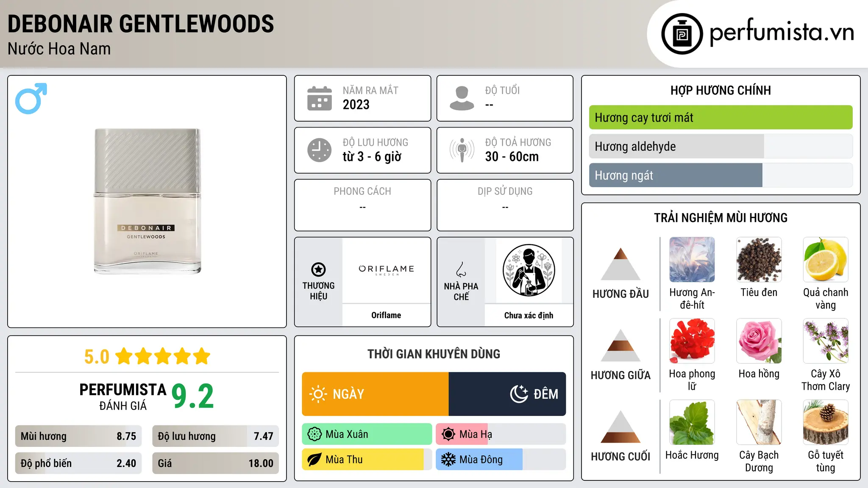Click the Chưa xác định perfumer label

click(529, 315)
